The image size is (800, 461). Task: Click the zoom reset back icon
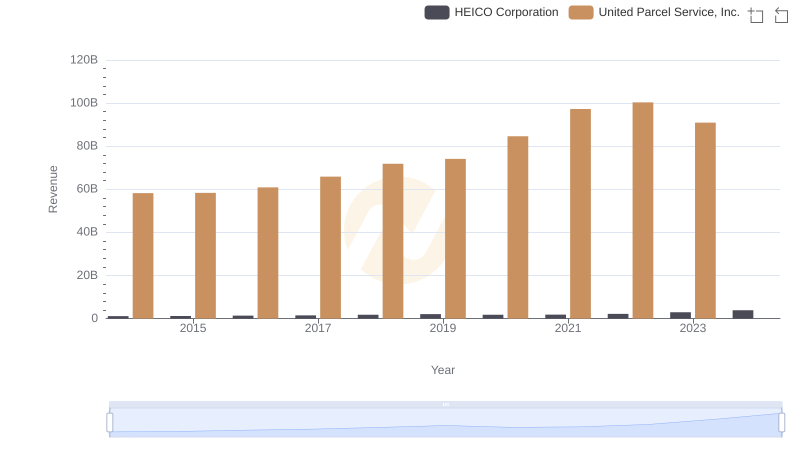[x=781, y=15]
